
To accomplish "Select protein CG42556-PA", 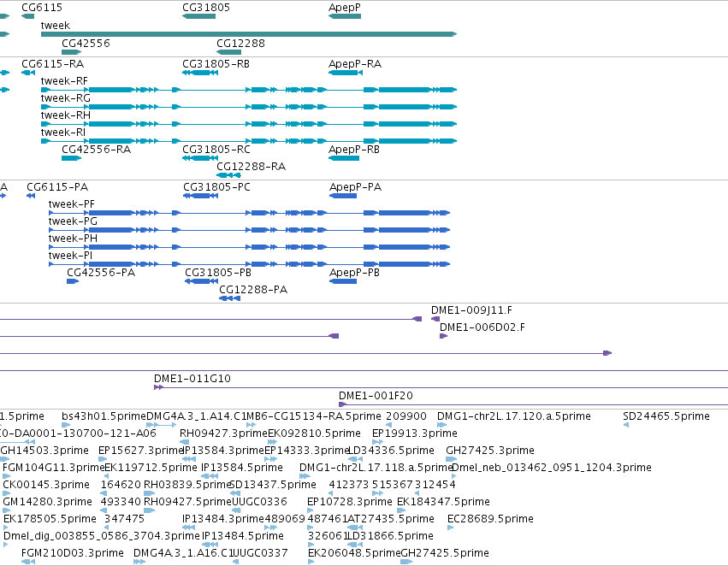I will pyautogui.click(x=73, y=281).
